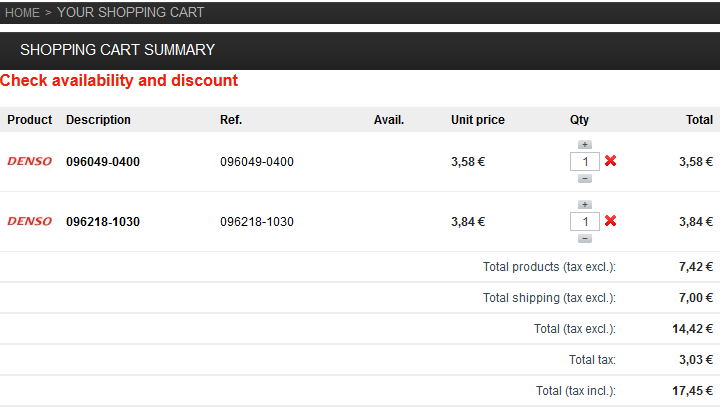Image resolution: width=728 pixels, height=408 pixels.
Task: Click quantity field for 096218-1030
Action: (x=585, y=221)
